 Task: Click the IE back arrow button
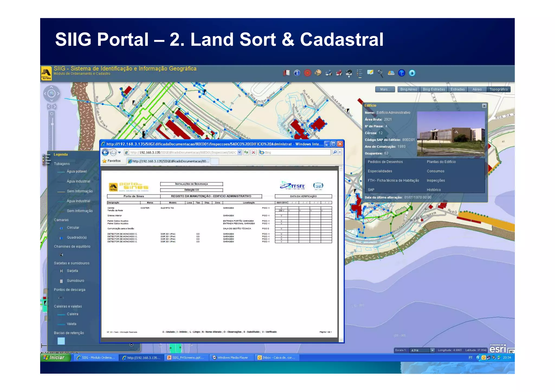pos(105,153)
